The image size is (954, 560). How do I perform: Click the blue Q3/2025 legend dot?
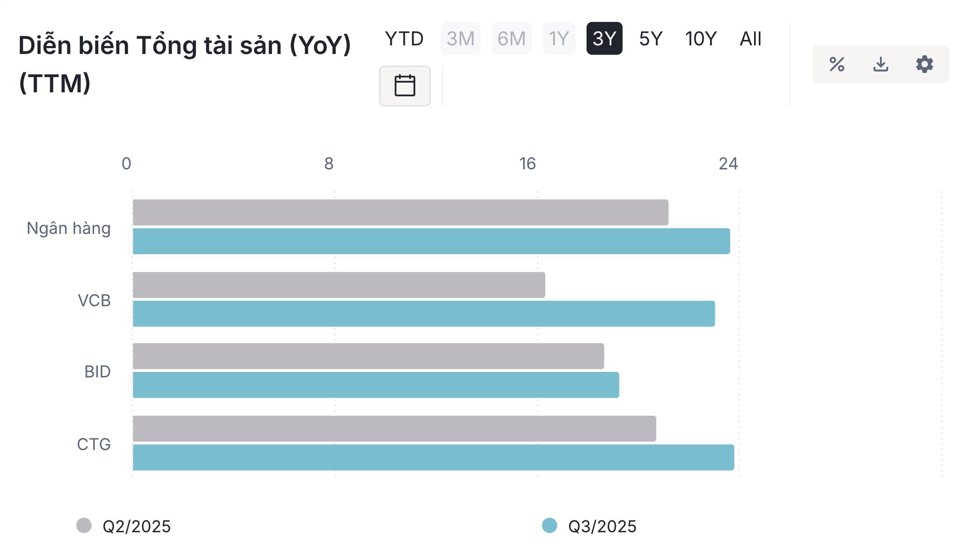coord(550,526)
